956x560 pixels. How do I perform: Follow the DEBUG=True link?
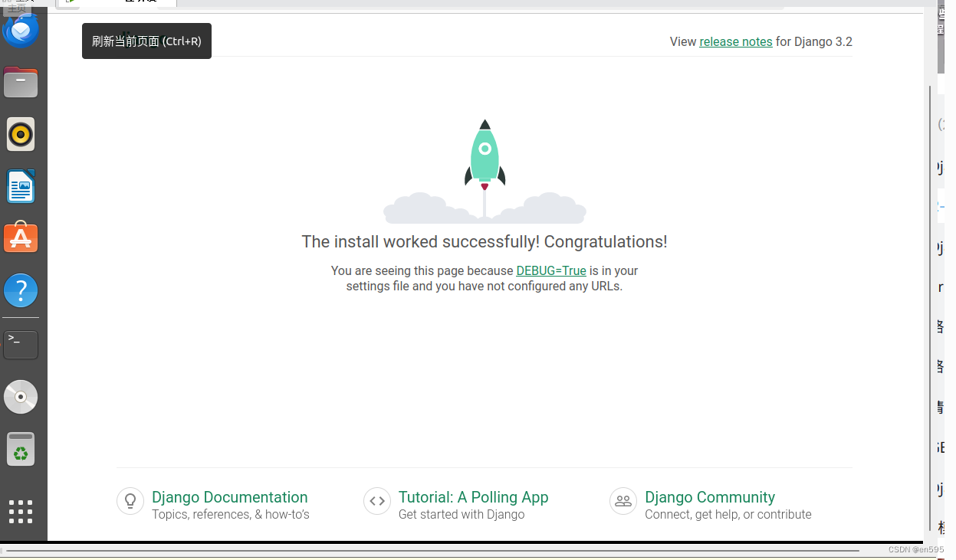tap(551, 270)
